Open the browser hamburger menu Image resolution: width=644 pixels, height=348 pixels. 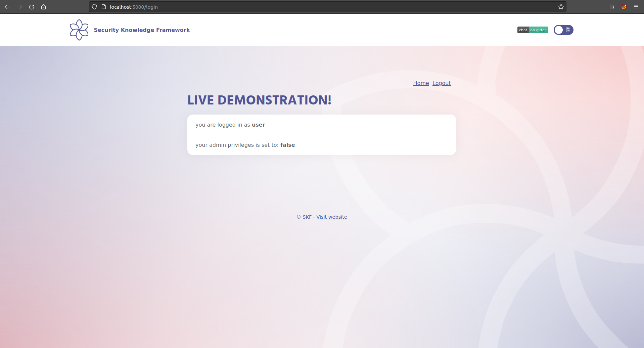(636, 7)
